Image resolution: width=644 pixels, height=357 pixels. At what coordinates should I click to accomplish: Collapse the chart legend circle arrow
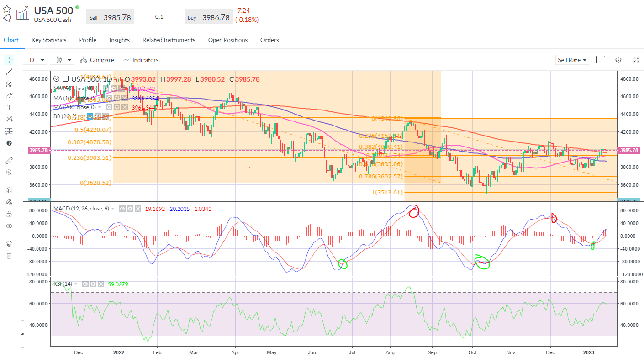(x=56, y=79)
